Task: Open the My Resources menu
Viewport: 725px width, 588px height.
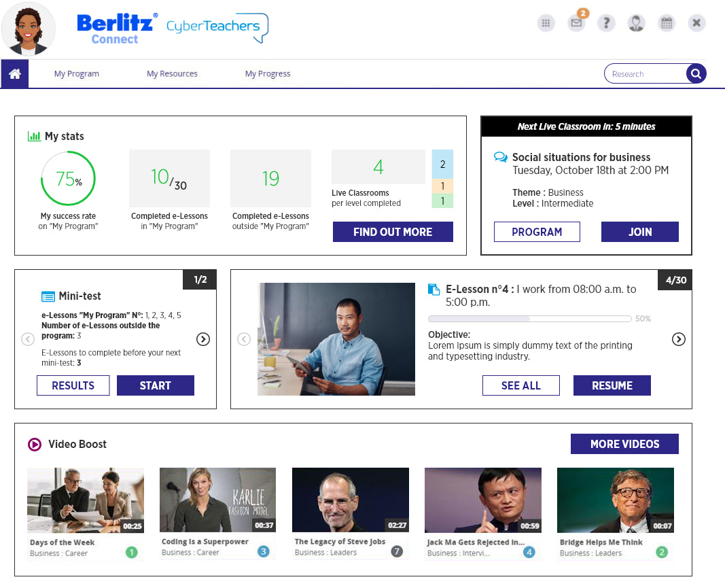Action: pos(172,74)
